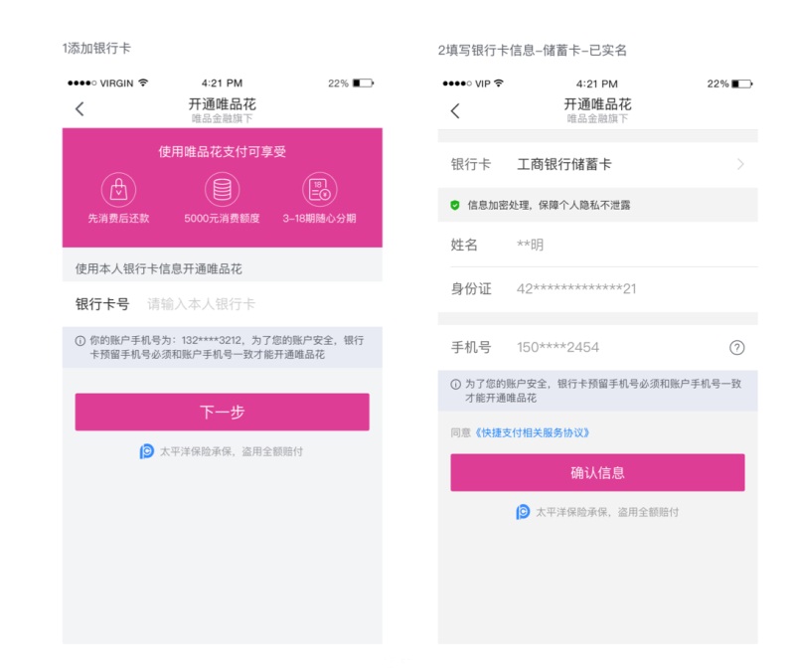Tap the 2填写银行卡信息-储蓄卡-已实名 caption
This screenshot has width=795, height=672.
[533, 51]
